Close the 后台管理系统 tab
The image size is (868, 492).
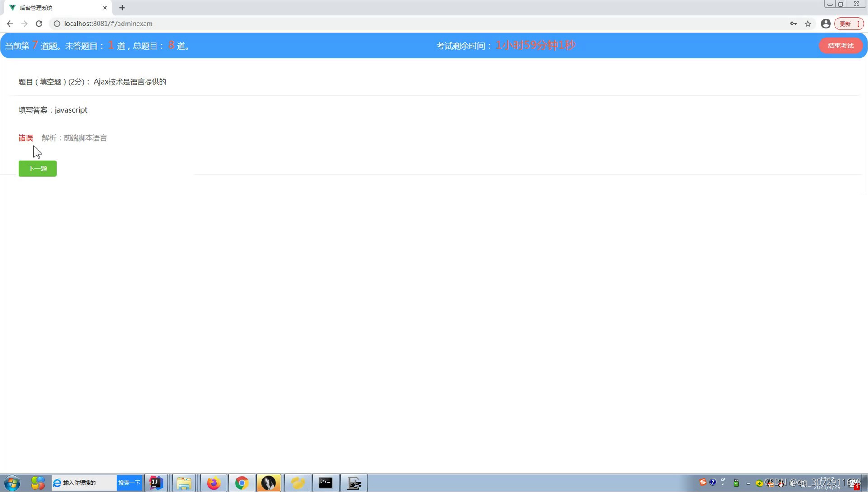105,8
